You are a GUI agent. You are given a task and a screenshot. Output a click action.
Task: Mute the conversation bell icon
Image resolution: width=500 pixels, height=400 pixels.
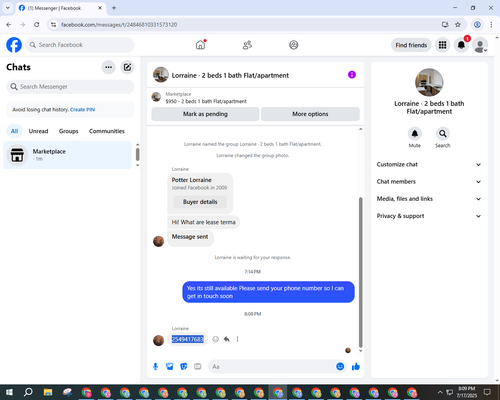coord(415,134)
